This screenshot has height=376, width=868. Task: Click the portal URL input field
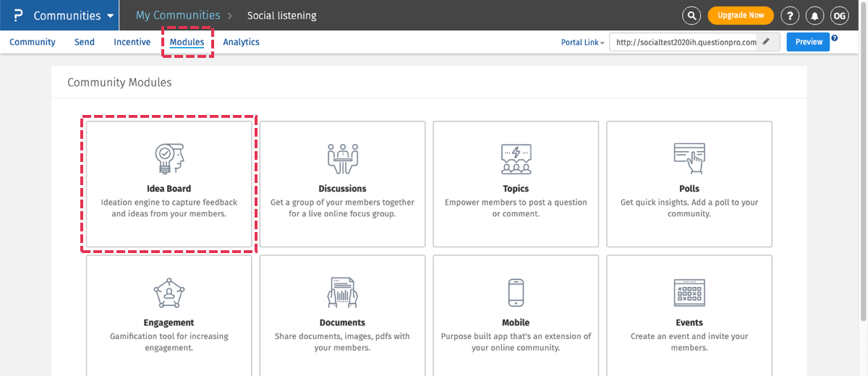(684, 42)
